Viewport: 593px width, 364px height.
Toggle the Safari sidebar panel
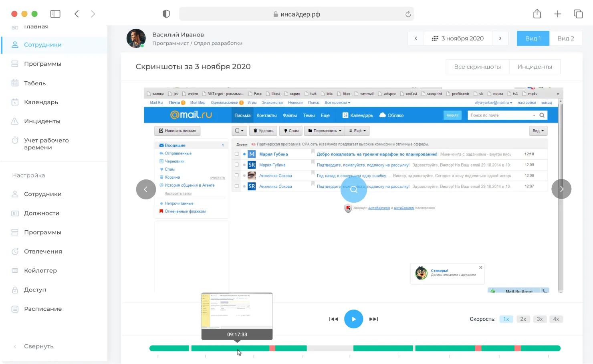(55, 14)
